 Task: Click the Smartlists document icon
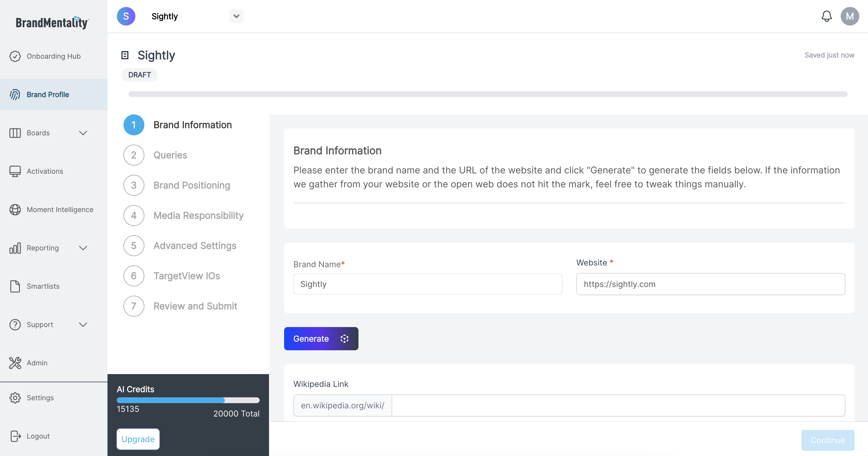click(x=15, y=286)
